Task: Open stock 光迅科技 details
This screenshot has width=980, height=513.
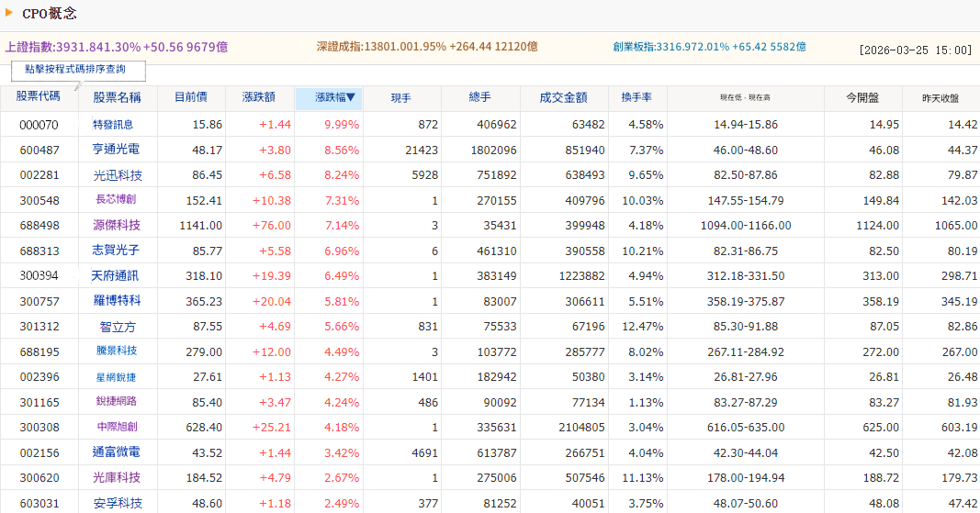Action: [x=118, y=175]
